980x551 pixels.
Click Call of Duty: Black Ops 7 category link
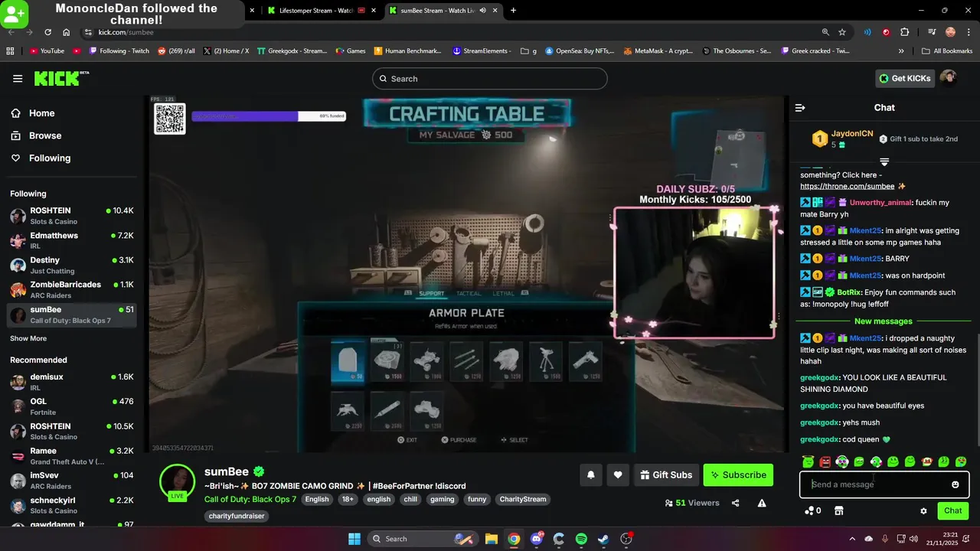250,499
